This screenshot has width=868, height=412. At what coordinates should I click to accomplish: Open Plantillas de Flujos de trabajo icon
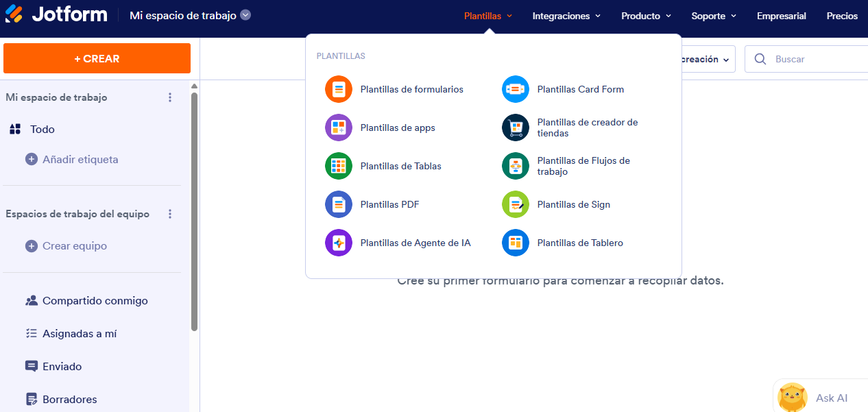tap(516, 166)
